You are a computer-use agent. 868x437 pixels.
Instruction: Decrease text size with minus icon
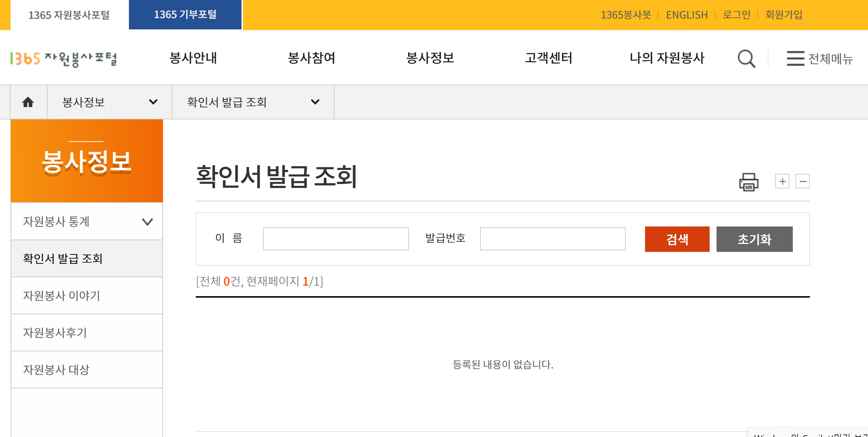803,181
